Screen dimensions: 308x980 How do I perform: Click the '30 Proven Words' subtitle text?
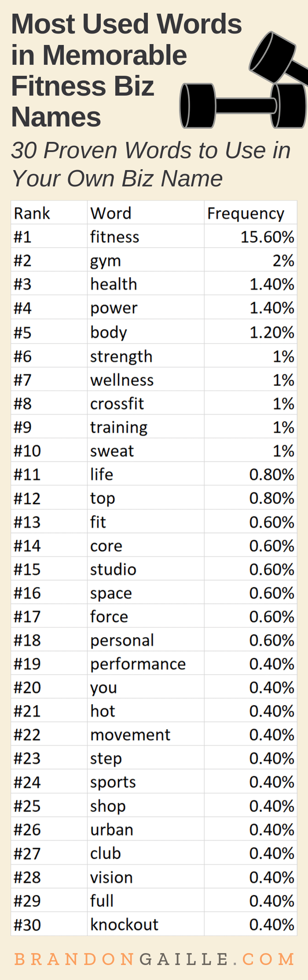point(150,164)
